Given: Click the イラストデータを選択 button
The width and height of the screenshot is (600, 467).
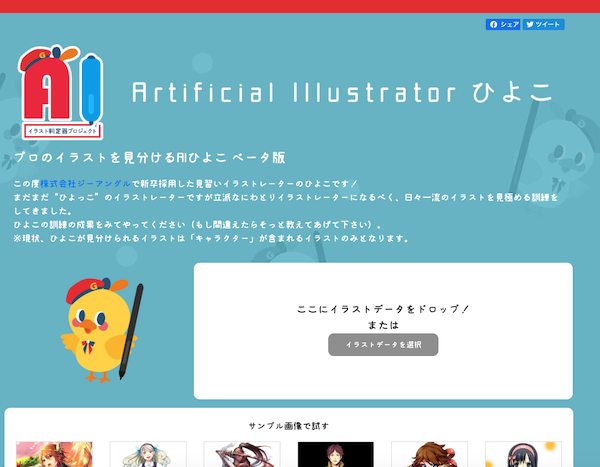Looking at the screenshot, I should coord(383,345).
